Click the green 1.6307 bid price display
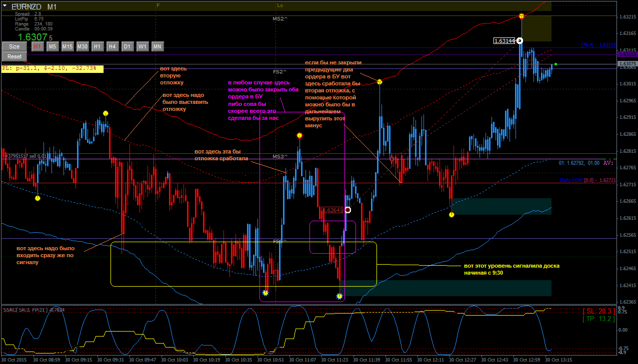This screenshot has width=638, height=364. pos(32,37)
